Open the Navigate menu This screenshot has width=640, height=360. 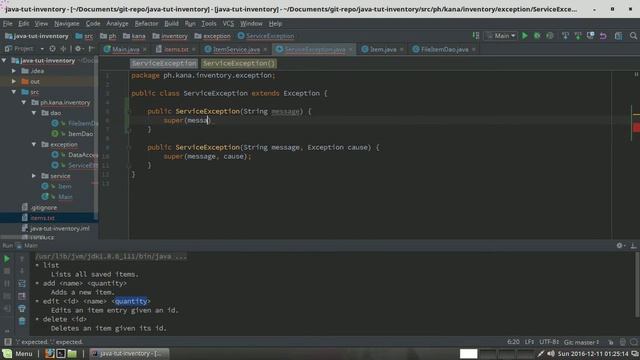coord(67,24)
